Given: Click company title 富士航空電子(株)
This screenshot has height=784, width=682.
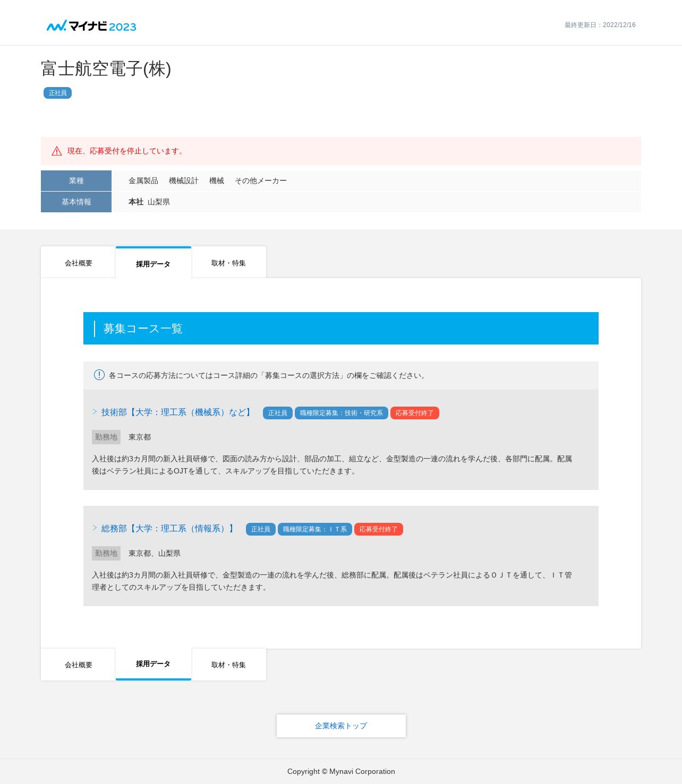Looking at the screenshot, I should (x=106, y=68).
